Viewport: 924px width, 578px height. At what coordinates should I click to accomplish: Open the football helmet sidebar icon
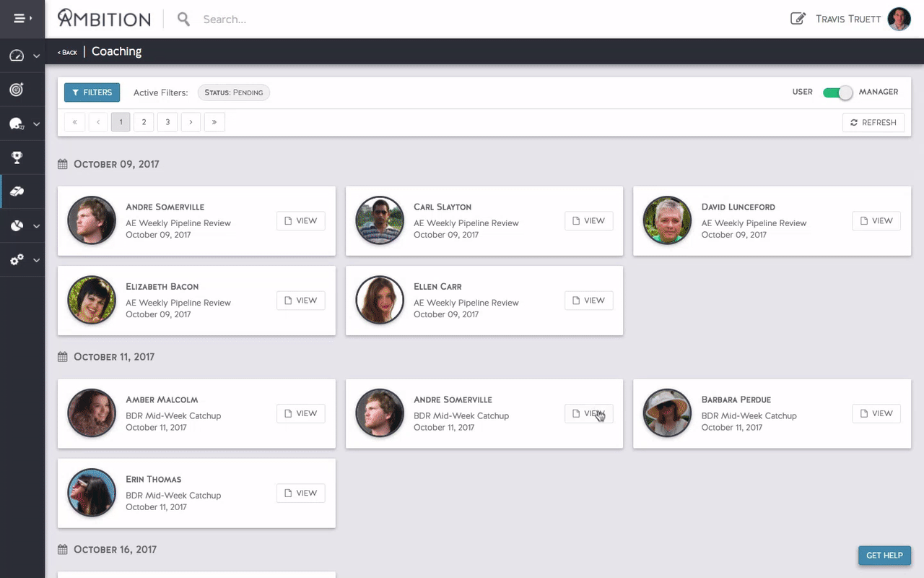(x=17, y=124)
